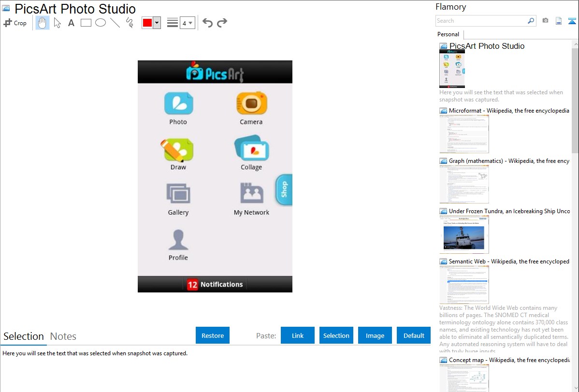
Task: Activate the hand pan tool
Action: click(43, 23)
